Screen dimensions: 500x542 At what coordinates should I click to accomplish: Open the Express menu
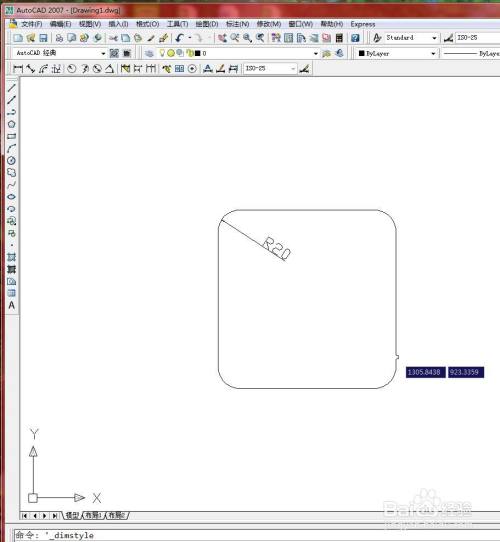[x=363, y=24]
